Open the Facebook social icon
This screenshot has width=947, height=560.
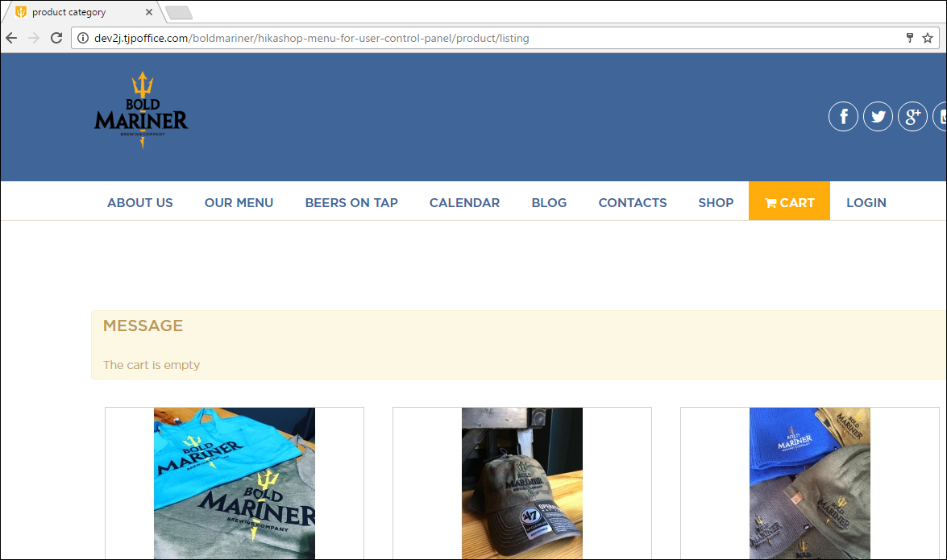click(x=843, y=117)
